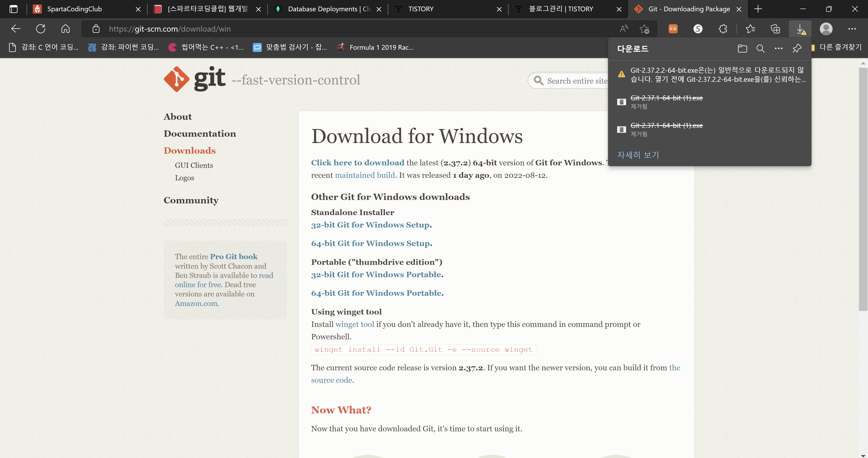Toggle the Downloads toolbar icon

(x=800, y=29)
